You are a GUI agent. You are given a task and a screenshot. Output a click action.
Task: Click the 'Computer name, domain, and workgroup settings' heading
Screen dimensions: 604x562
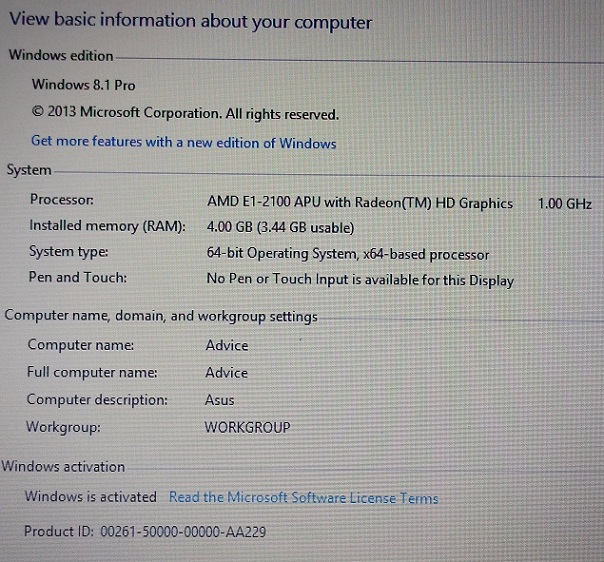161,316
